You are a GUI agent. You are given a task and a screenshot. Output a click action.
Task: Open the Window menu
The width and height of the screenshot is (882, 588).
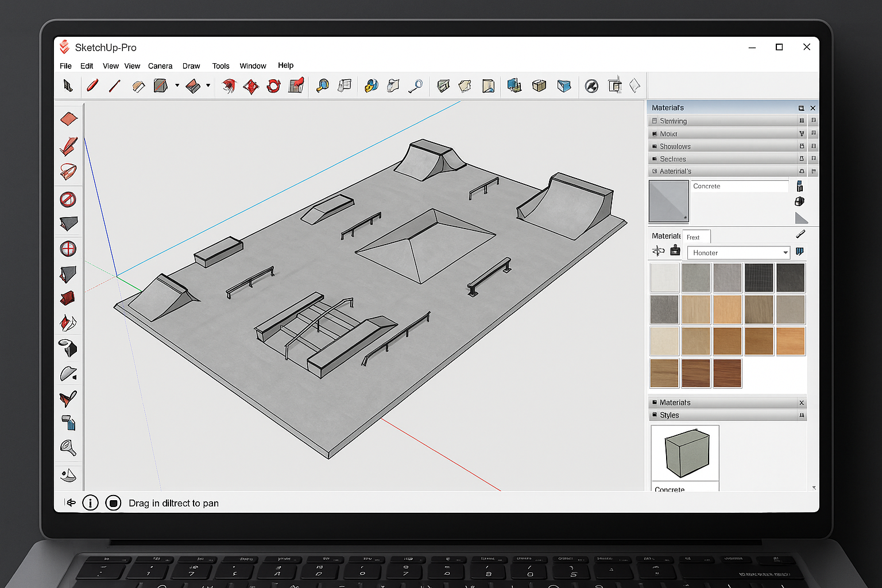coord(253,66)
